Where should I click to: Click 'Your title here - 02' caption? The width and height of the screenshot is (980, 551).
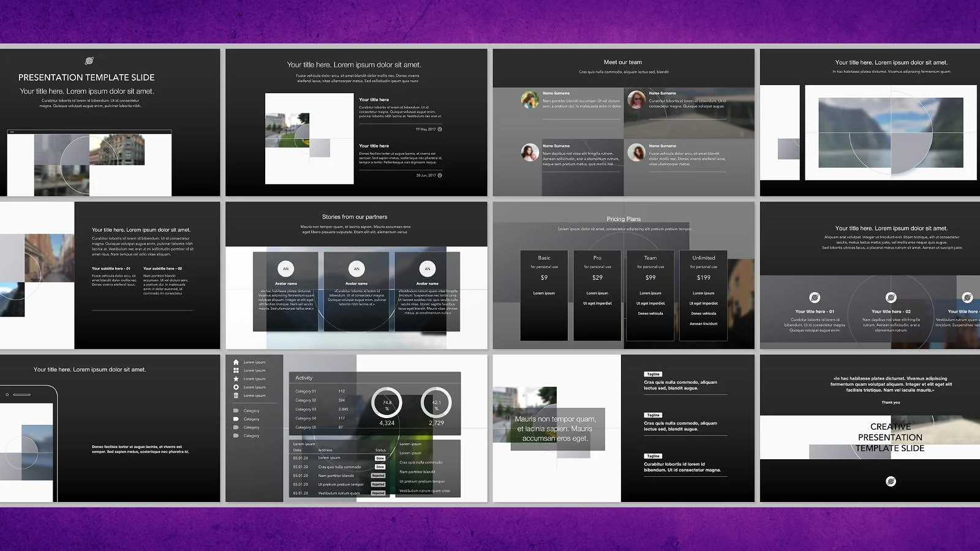[891, 312]
